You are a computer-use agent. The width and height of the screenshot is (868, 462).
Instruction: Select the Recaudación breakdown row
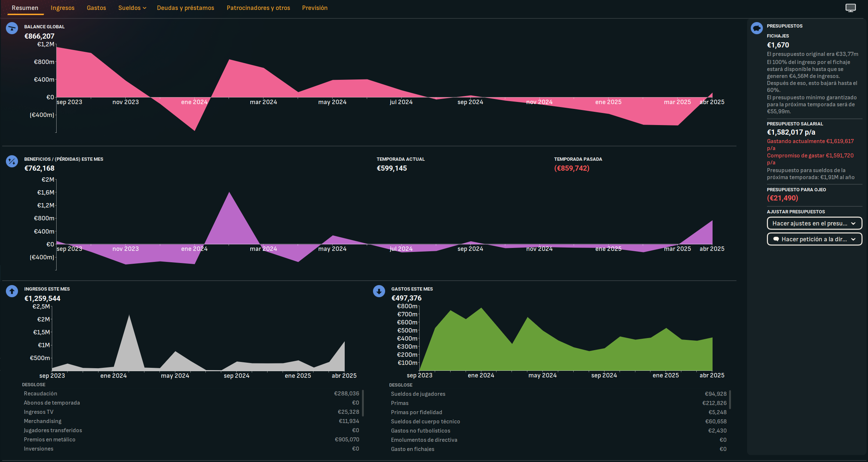click(x=191, y=394)
